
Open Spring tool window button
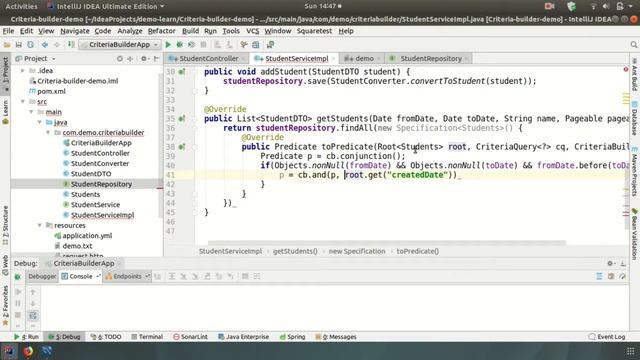pyautogui.click(x=292, y=337)
